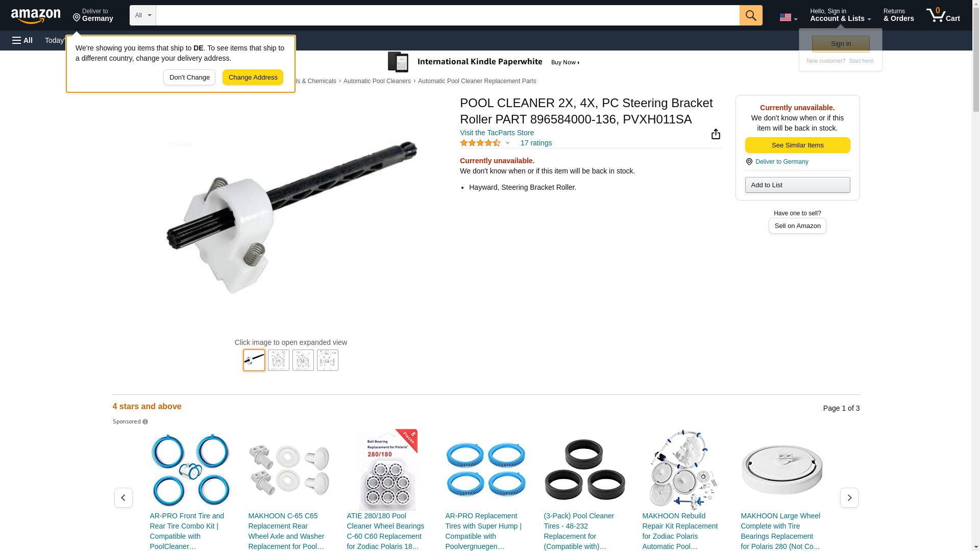Viewport: 980px width, 551px height.
Task: Open the All hamburger menu
Action: coord(22,40)
